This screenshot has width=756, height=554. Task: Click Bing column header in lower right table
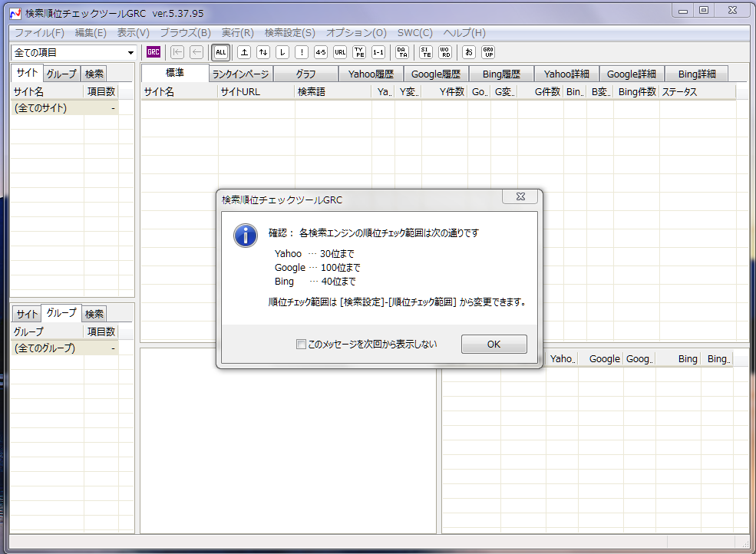(x=678, y=359)
